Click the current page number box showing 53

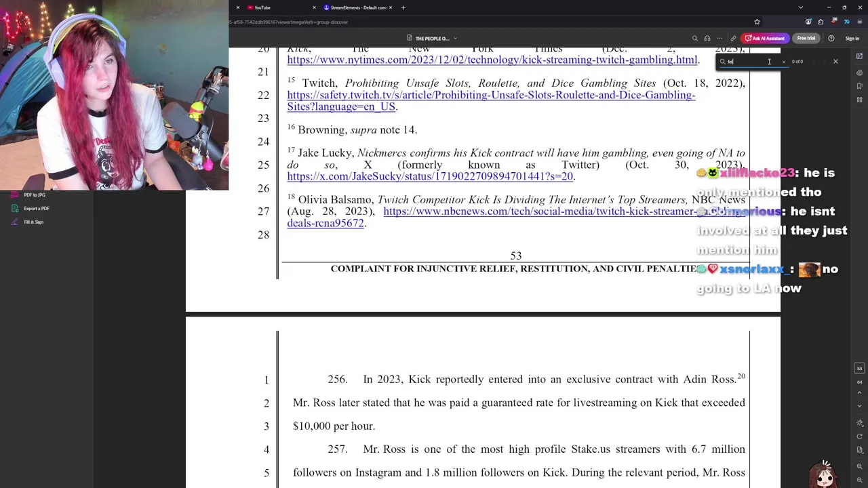pos(860,369)
